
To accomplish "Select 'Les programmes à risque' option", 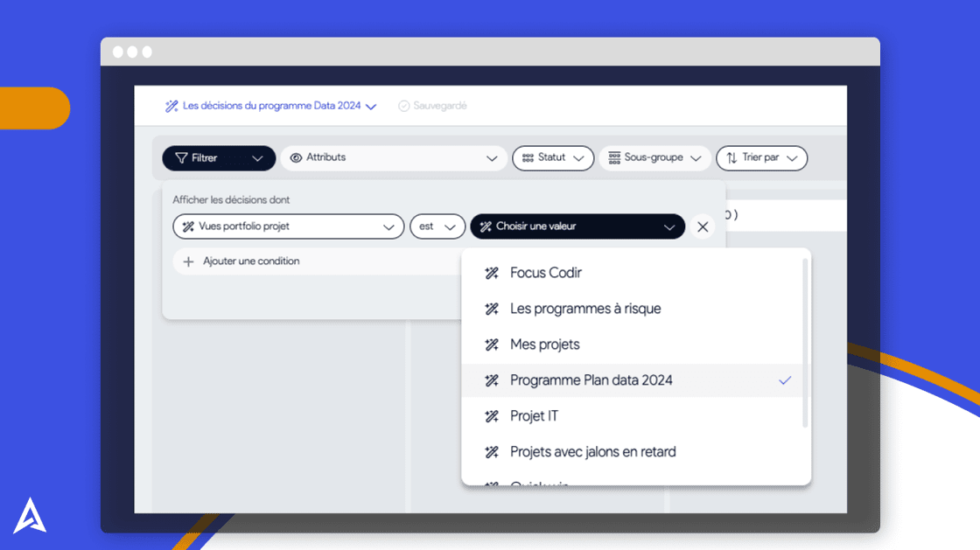I will [x=632, y=309].
